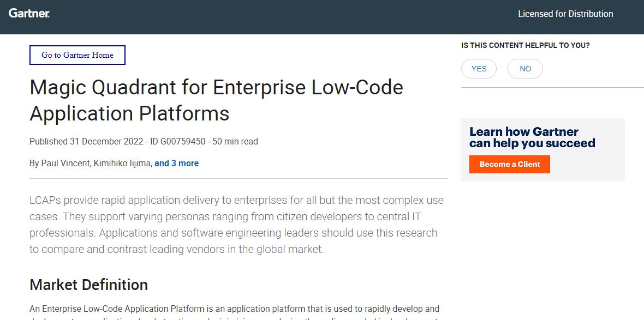Viewport: 644px width, 320px height.
Task: Click Learn how Gartner can help you succeed
Action: point(532,137)
